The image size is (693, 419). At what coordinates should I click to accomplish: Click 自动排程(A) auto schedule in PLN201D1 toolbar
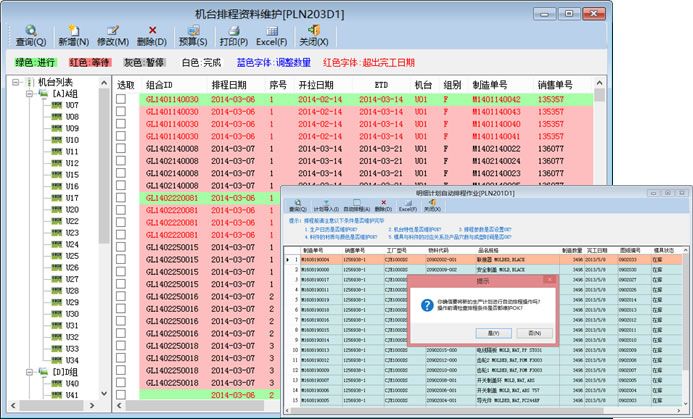click(x=356, y=206)
